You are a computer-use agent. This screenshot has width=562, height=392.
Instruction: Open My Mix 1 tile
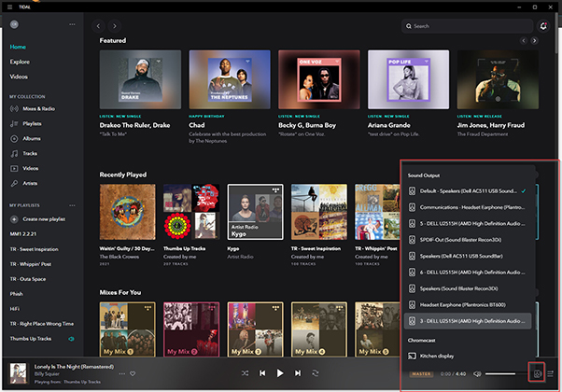(128, 329)
